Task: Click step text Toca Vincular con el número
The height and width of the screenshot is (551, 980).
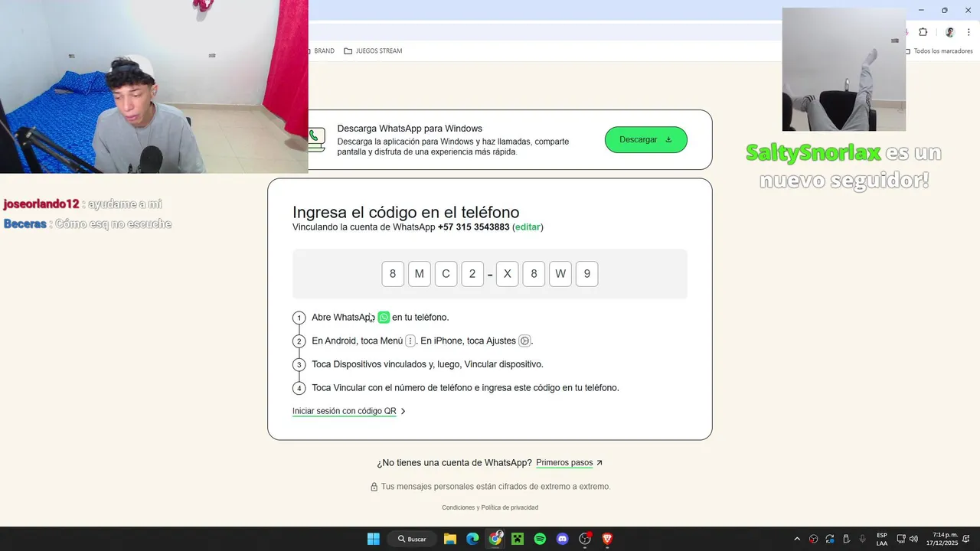Action: 465,388
